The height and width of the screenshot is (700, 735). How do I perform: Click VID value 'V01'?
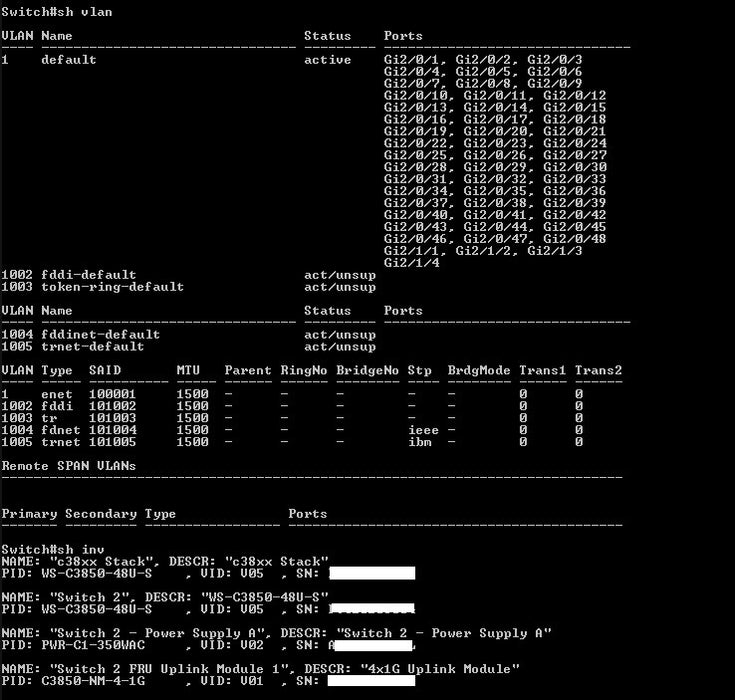[252, 681]
